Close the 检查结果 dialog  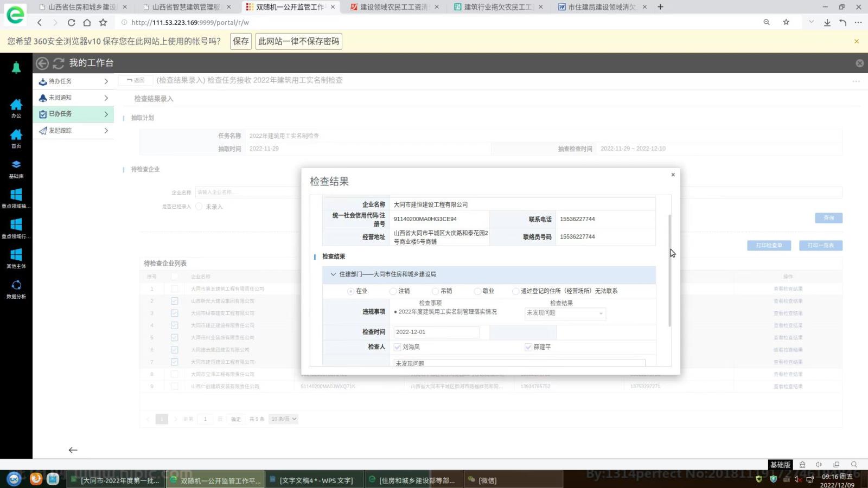[x=673, y=175]
